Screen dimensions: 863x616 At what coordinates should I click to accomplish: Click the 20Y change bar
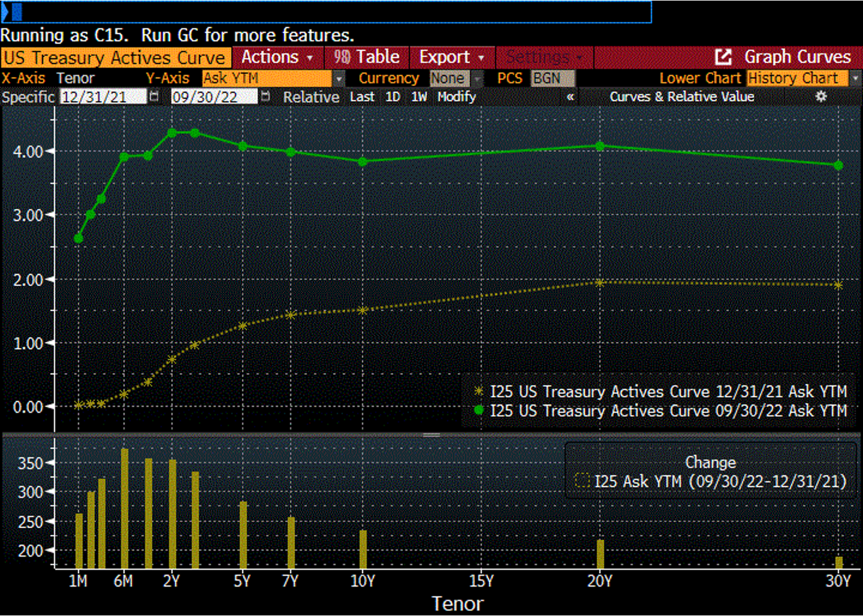(x=601, y=554)
